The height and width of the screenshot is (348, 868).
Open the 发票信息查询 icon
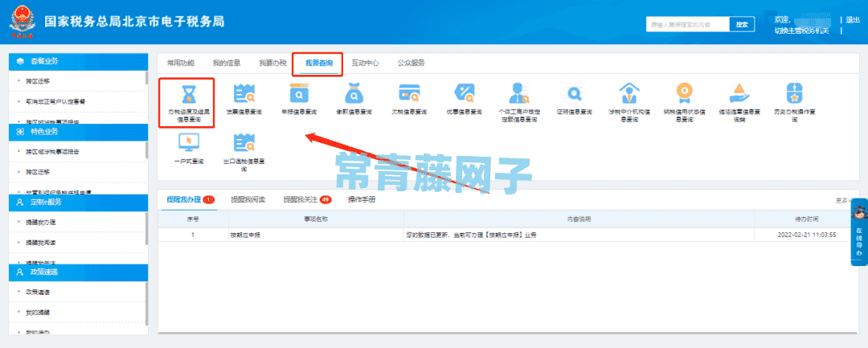coord(244,93)
